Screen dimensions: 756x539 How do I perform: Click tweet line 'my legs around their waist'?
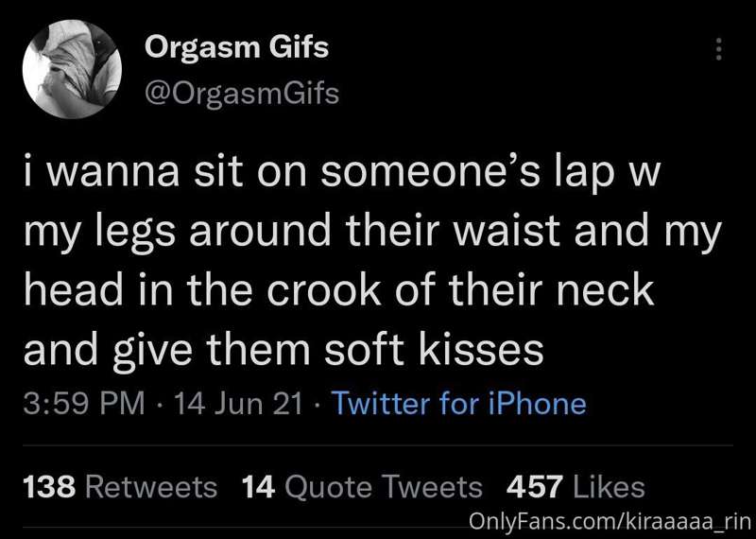tap(372, 231)
